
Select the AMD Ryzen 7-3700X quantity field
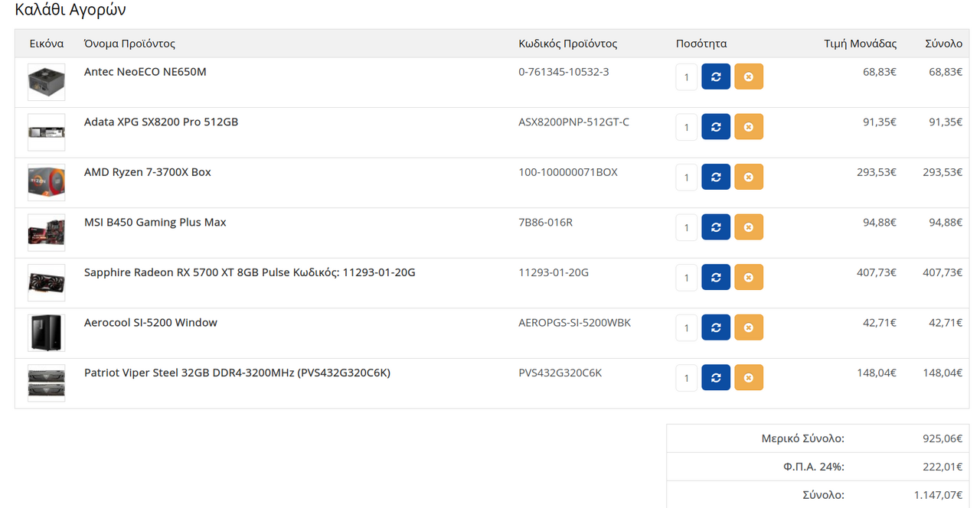687,177
